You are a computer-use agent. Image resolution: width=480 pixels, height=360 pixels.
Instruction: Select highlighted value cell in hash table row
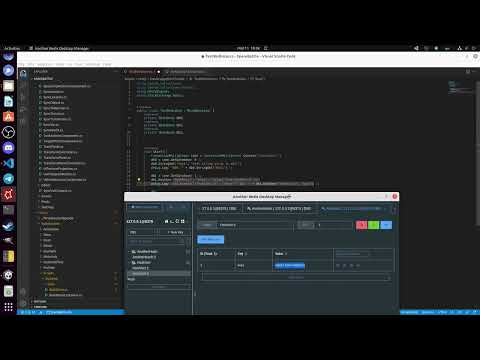(x=289, y=266)
